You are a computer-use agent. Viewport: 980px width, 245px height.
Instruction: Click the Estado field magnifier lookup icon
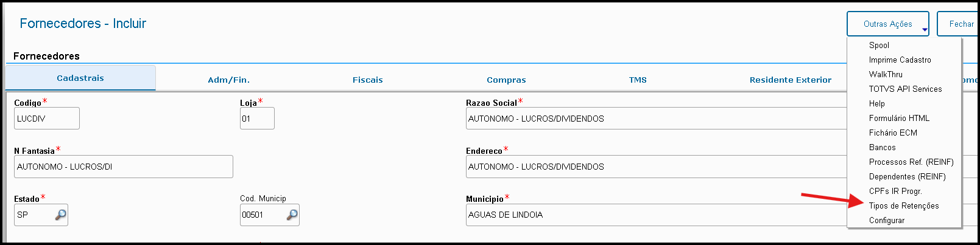(60, 215)
